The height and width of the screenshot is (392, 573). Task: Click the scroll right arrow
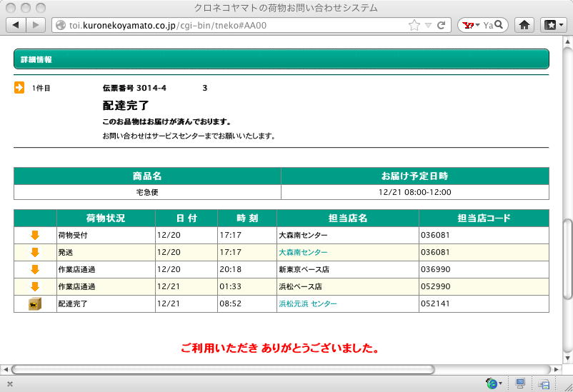(557, 369)
